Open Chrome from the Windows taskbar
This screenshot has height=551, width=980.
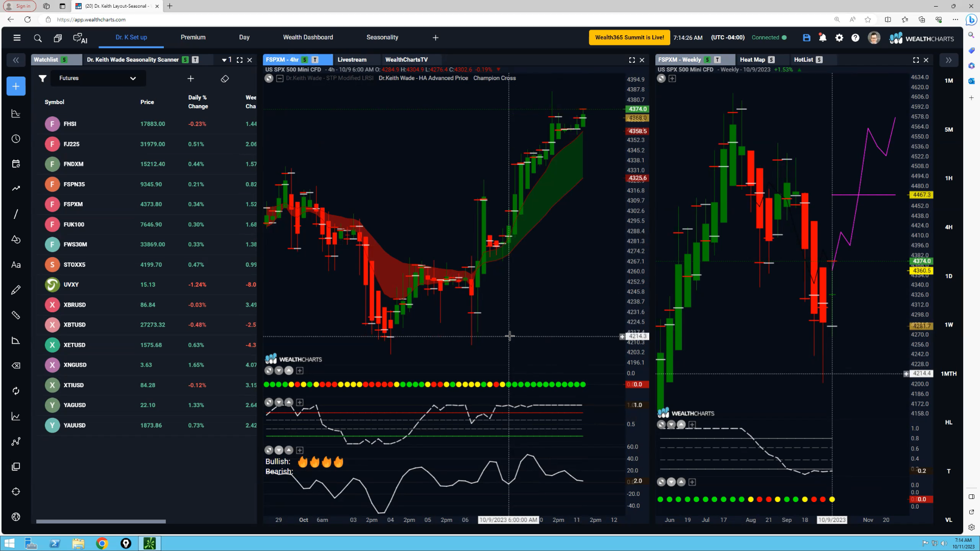coord(102,543)
